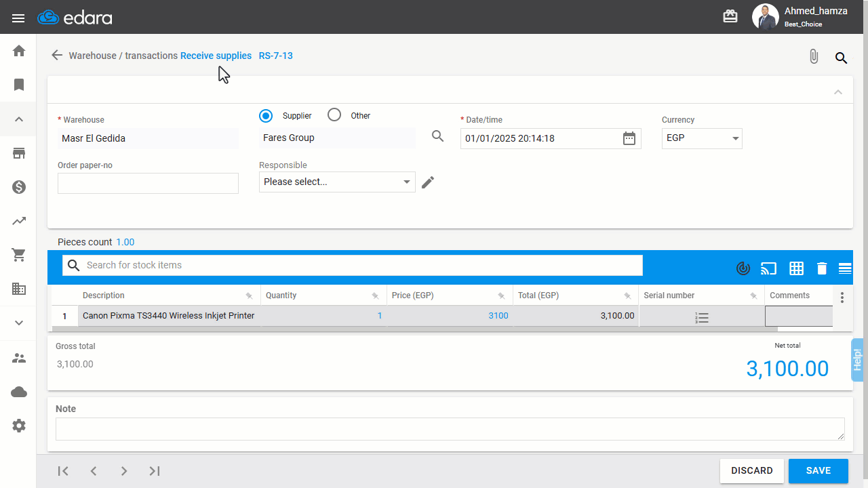Image resolution: width=868 pixels, height=488 pixels.
Task: Open the cloud sidebar icon
Action: click(19, 392)
